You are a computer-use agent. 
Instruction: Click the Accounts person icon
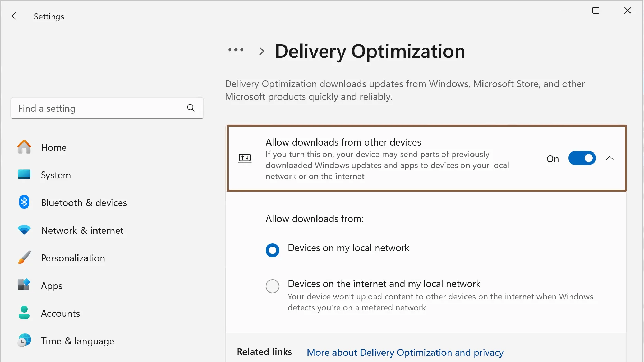(x=24, y=313)
